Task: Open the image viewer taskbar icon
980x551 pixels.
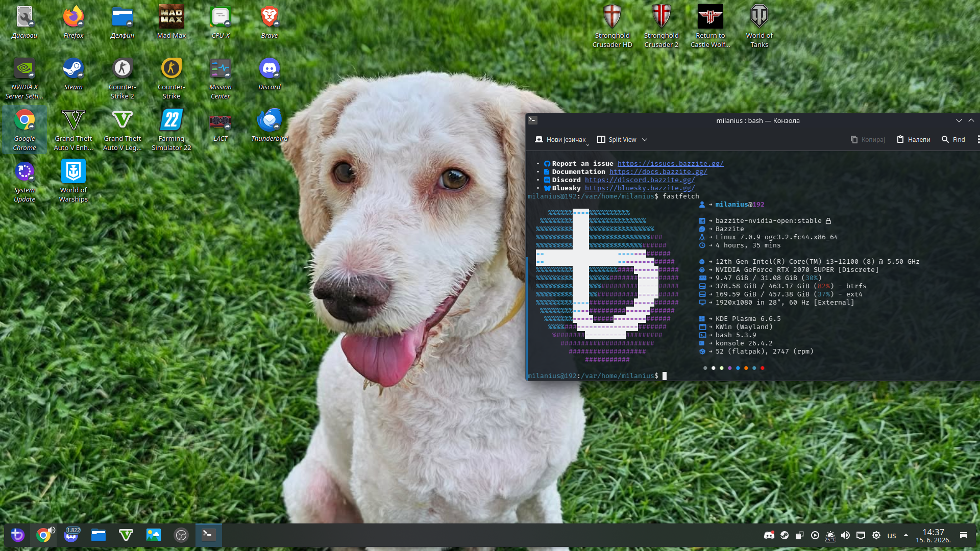Action: coord(154,535)
